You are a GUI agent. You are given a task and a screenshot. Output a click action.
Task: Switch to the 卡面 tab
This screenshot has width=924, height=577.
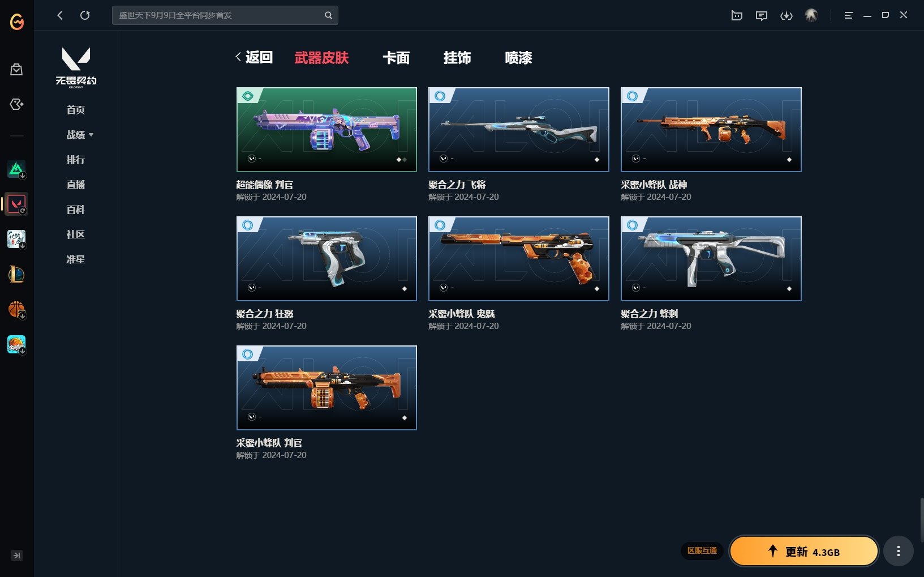pyautogui.click(x=396, y=58)
